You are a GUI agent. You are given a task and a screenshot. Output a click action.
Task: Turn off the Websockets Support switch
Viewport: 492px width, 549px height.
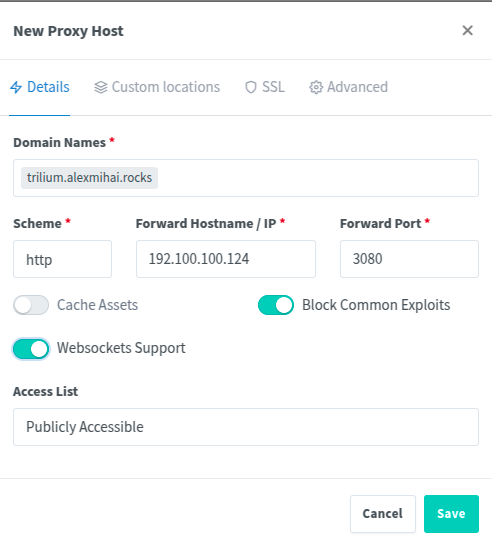[x=31, y=349]
